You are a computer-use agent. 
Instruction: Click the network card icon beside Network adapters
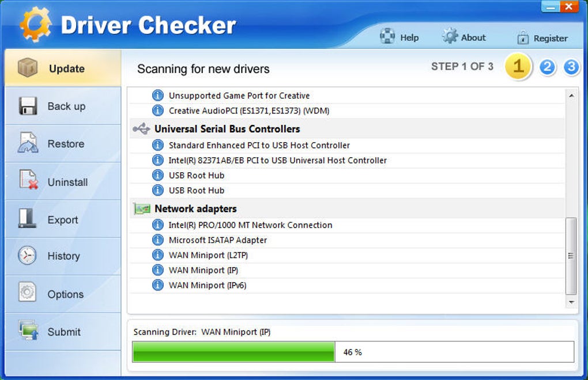(x=142, y=208)
